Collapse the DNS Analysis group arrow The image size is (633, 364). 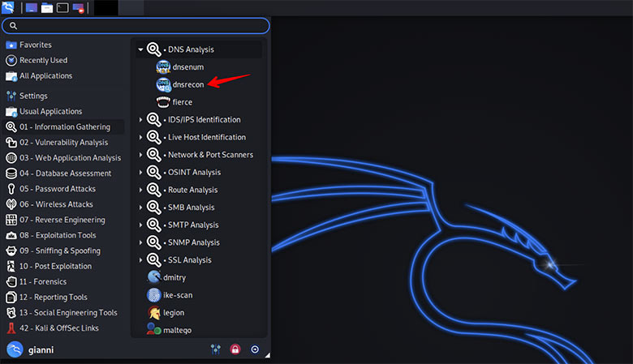[x=140, y=49]
